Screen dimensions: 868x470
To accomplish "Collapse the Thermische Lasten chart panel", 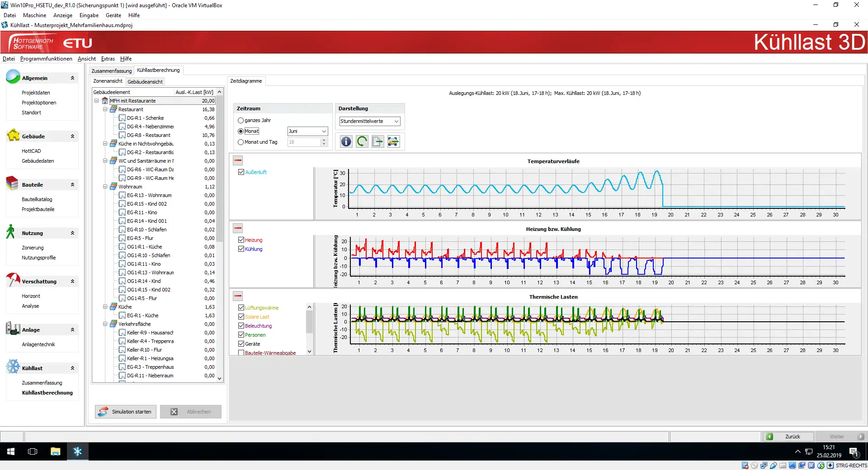I will point(238,296).
